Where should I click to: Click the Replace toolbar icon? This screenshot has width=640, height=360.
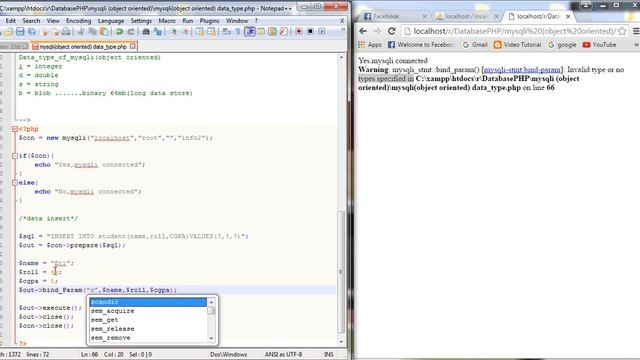pos(158,31)
